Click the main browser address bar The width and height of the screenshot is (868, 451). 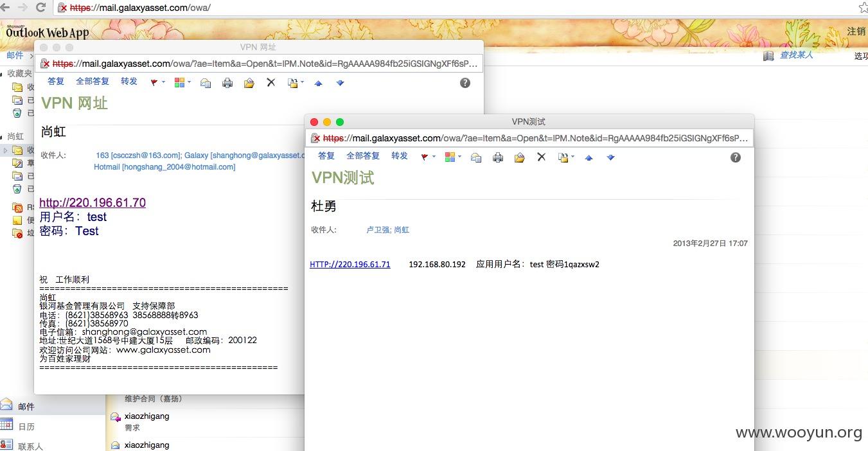click(x=459, y=8)
